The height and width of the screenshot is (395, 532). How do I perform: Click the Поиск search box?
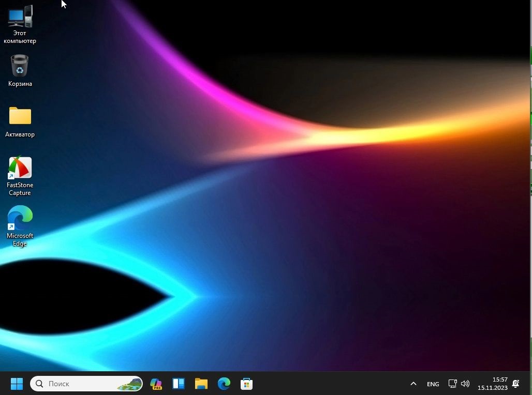point(78,384)
